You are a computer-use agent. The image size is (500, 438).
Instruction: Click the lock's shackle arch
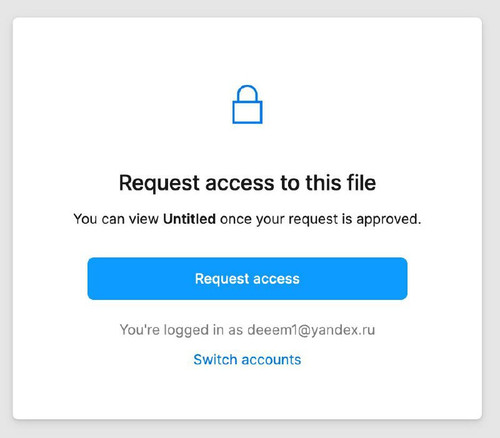(247, 93)
